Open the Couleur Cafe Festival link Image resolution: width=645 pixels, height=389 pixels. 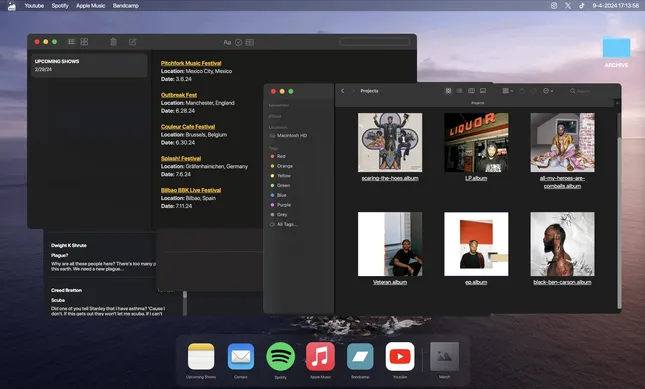click(188, 127)
